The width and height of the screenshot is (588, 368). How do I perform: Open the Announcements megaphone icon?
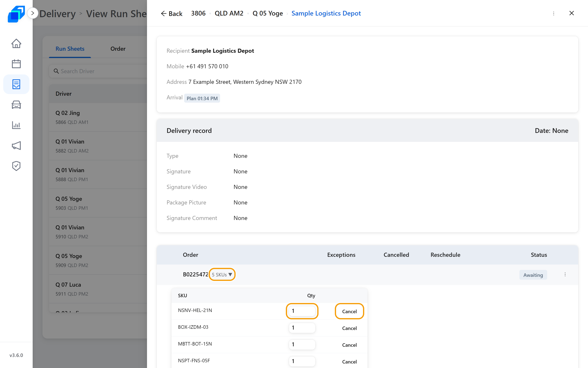[x=16, y=146]
